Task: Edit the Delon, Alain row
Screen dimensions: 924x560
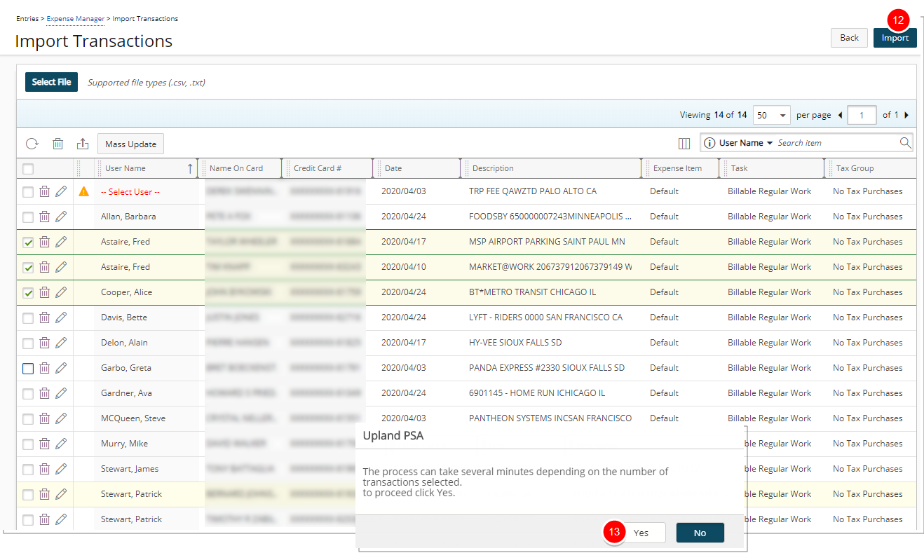Action: [x=61, y=343]
